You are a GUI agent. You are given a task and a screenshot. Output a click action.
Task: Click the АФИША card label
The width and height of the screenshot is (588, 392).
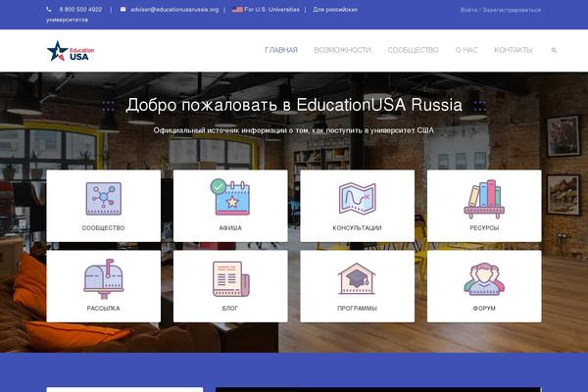coord(230,227)
